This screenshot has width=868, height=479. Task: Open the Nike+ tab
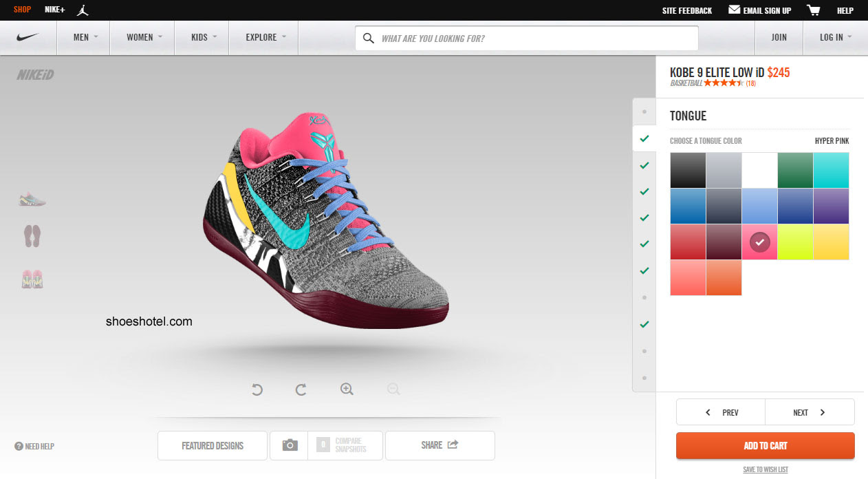[x=55, y=10]
